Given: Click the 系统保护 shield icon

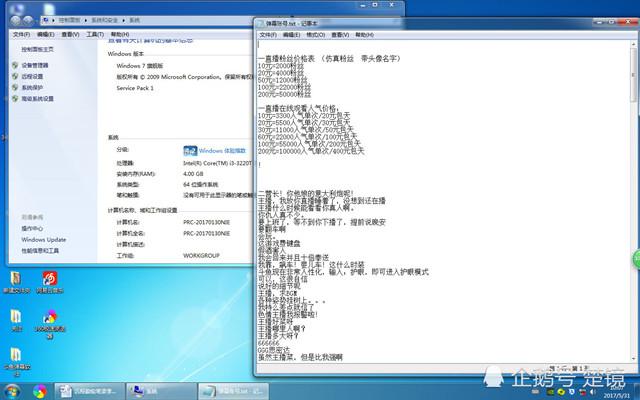Looking at the screenshot, I should point(14,87).
